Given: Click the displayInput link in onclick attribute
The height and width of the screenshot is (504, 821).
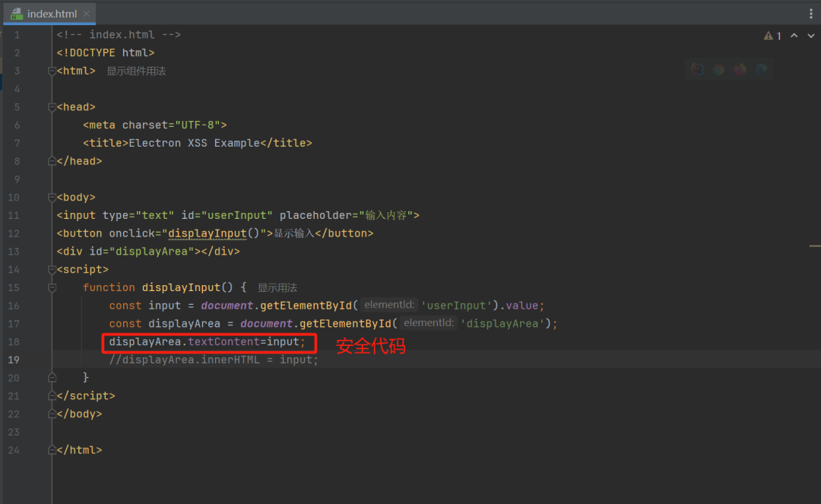Looking at the screenshot, I should (x=207, y=233).
